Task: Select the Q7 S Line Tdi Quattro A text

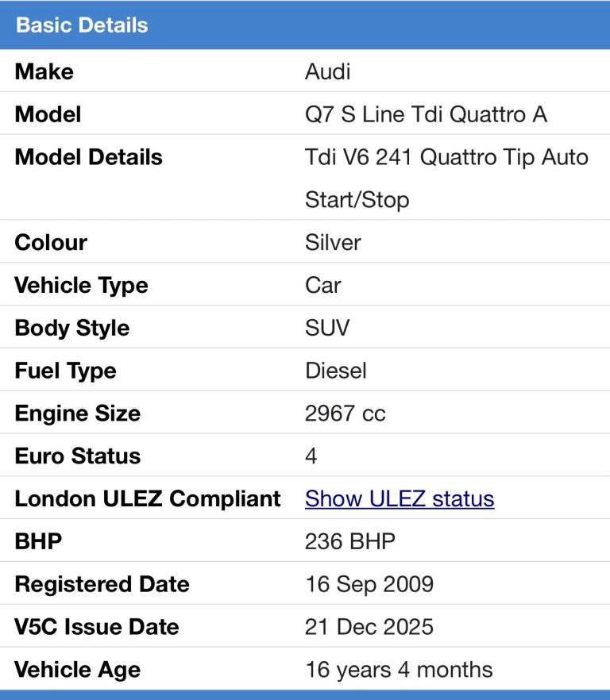Action: 426,114
